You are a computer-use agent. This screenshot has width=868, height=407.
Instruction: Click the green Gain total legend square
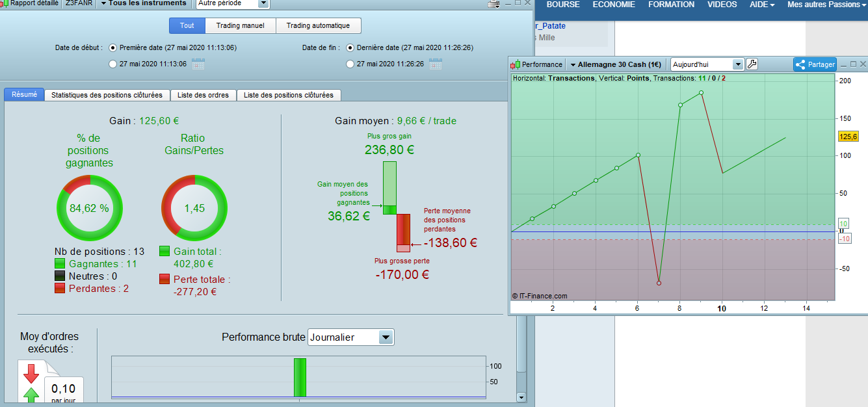[164, 251]
